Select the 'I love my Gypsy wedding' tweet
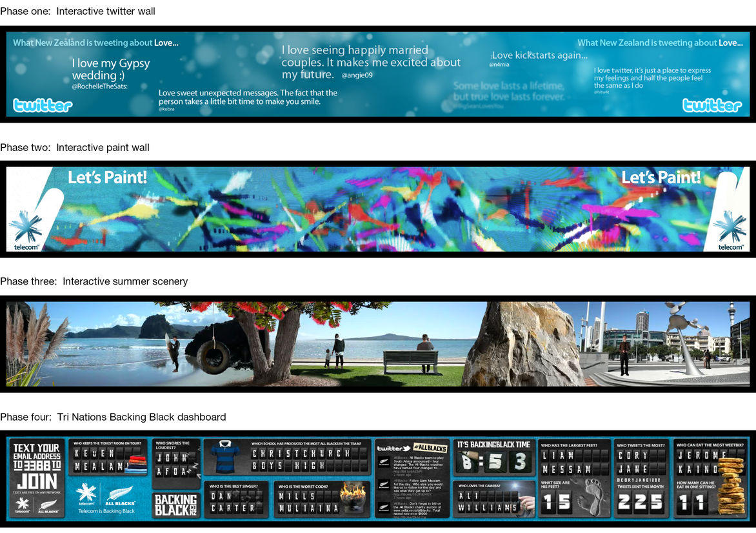The width and height of the screenshot is (756, 533). 110,70
